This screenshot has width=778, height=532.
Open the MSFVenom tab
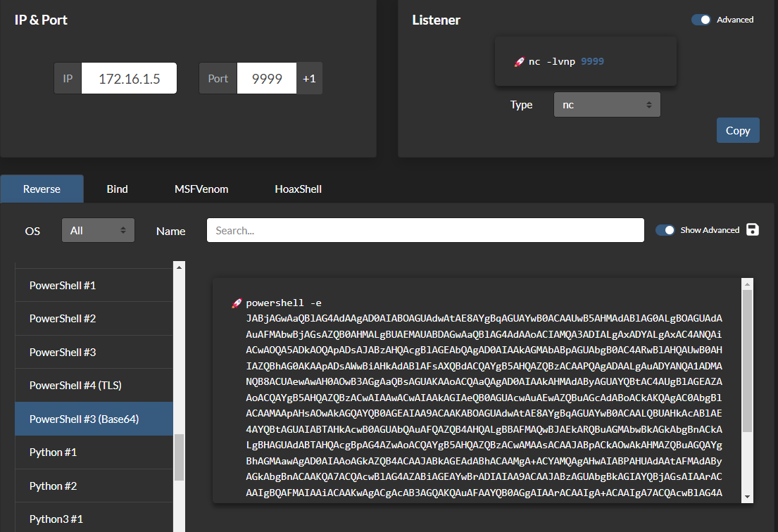[201, 189]
